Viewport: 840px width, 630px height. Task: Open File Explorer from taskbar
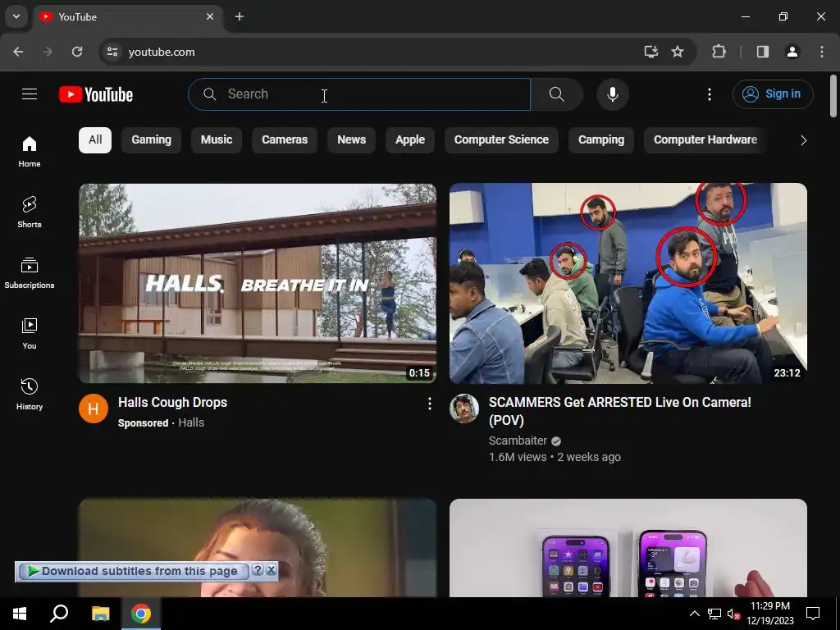click(100, 614)
